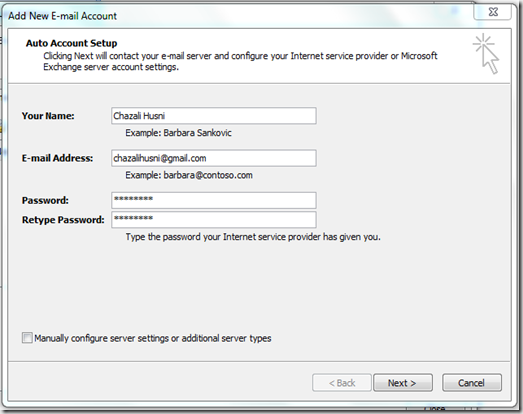Image resolution: width=523 pixels, height=414 pixels.
Task: Click the Retype Password label
Action: [63, 220]
